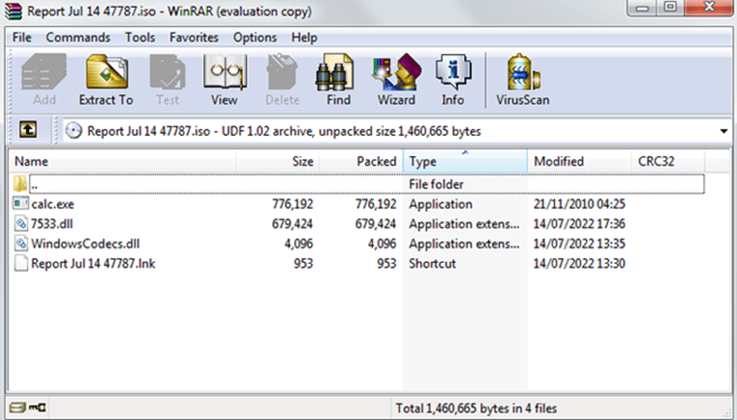Sort by Type column header
Screen dimensions: 737x420
click(465, 161)
